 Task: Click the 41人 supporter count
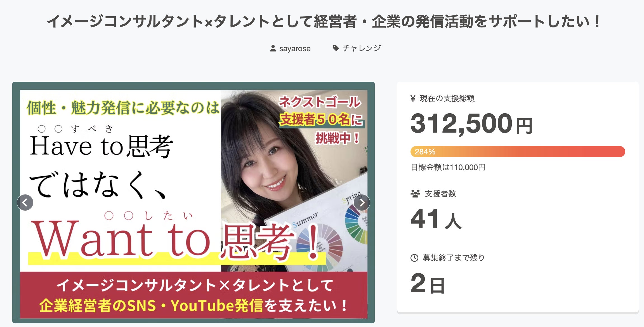436,219
